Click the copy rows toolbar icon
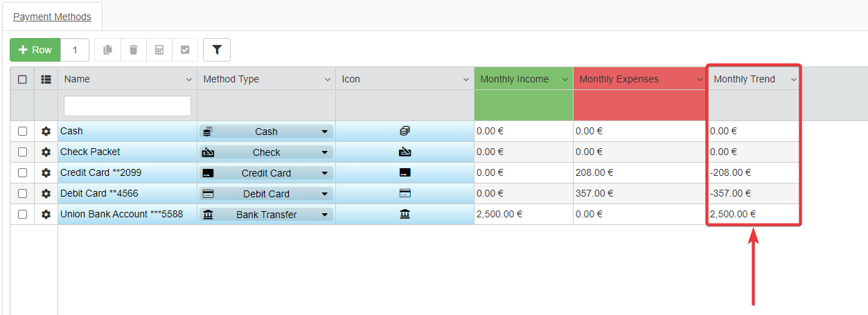Viewport: 868px width, 315px height. [107, 50]
